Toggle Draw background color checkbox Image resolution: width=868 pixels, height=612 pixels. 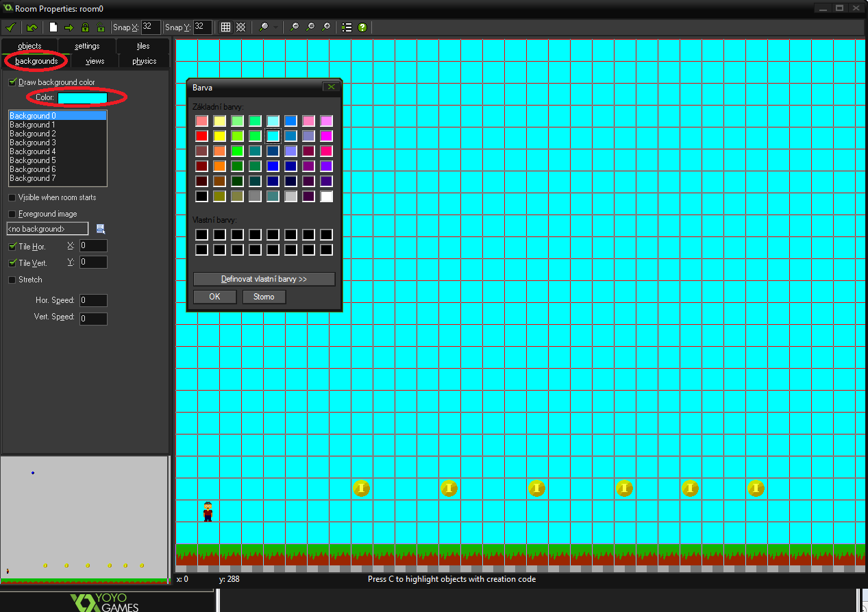pos(12,82)
